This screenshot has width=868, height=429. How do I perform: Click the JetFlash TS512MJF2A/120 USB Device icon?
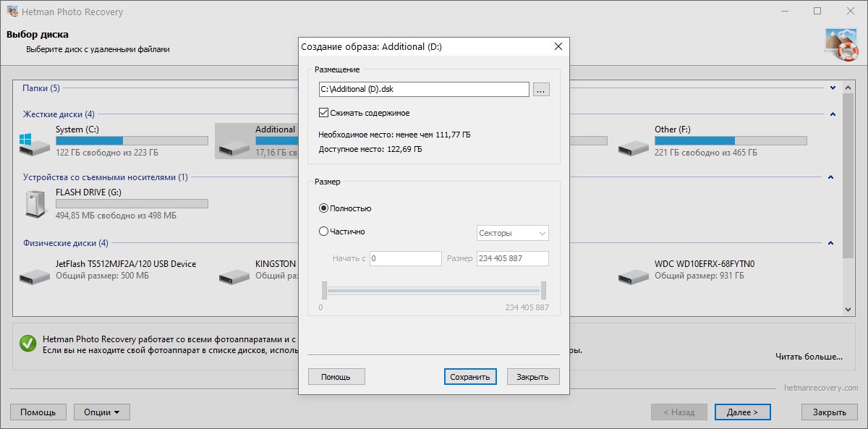tap(35, 276)
